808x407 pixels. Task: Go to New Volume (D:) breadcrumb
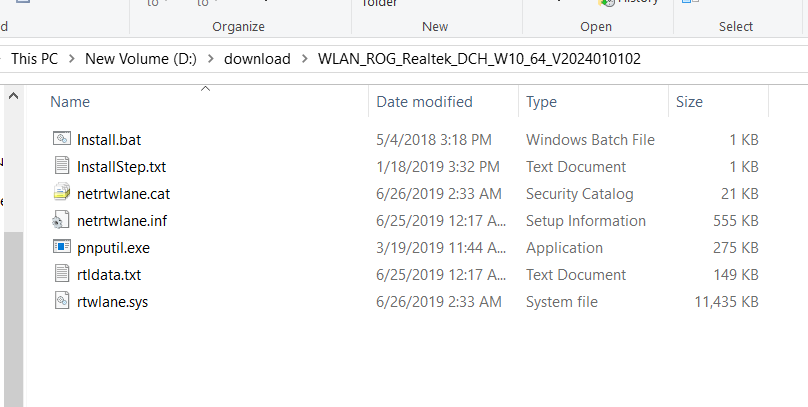point(141,59)
